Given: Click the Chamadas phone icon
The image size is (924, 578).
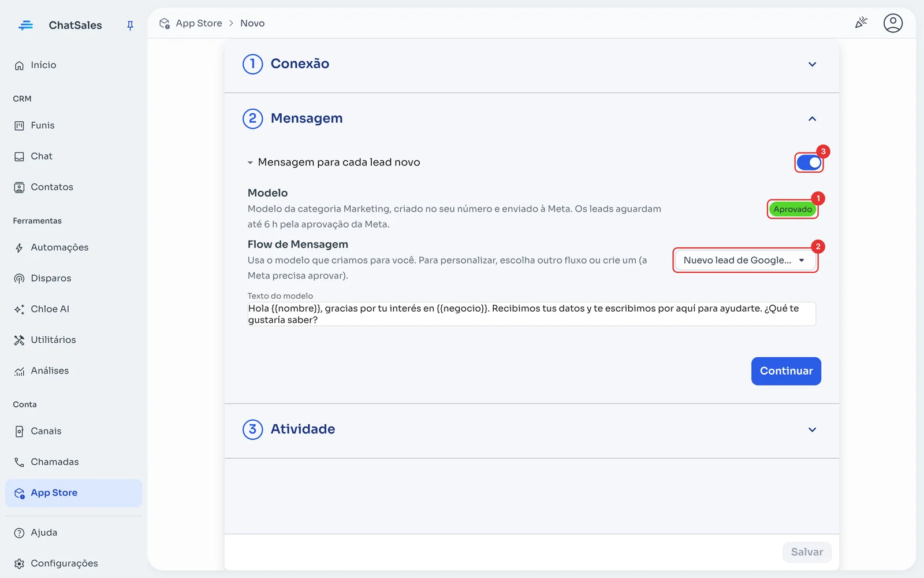Looking at the screenshot, I should tap(19, 462).
